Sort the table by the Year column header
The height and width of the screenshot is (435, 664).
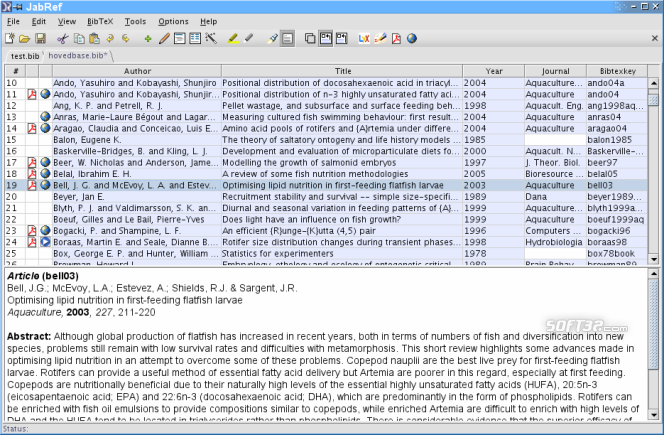(x=494, y=71)
